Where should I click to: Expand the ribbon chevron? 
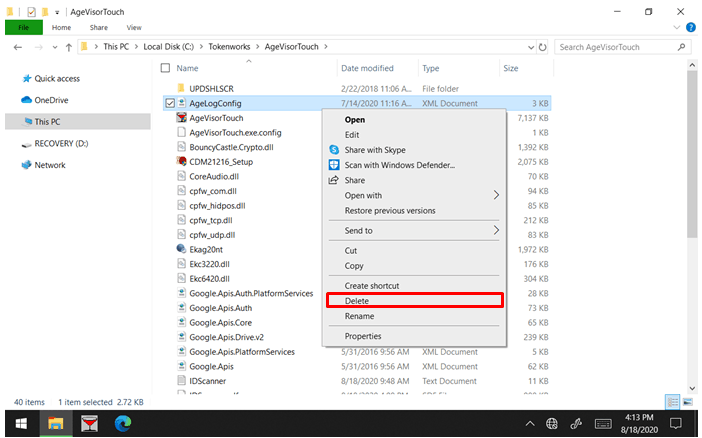pos(676,27)
